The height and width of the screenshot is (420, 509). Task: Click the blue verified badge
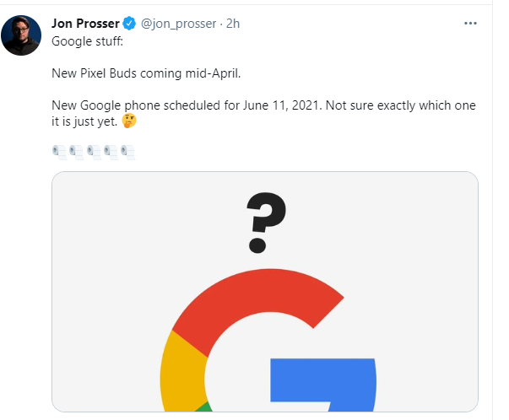(129, 24)
